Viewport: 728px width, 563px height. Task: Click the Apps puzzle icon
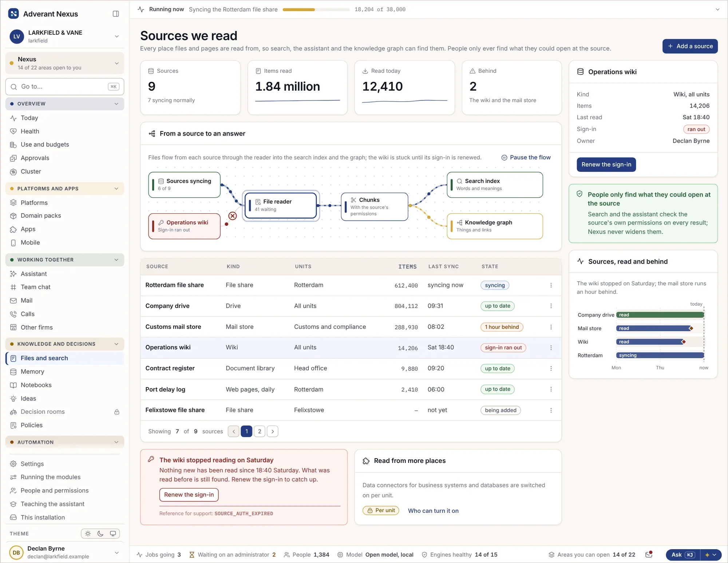(x=13, y=229)
